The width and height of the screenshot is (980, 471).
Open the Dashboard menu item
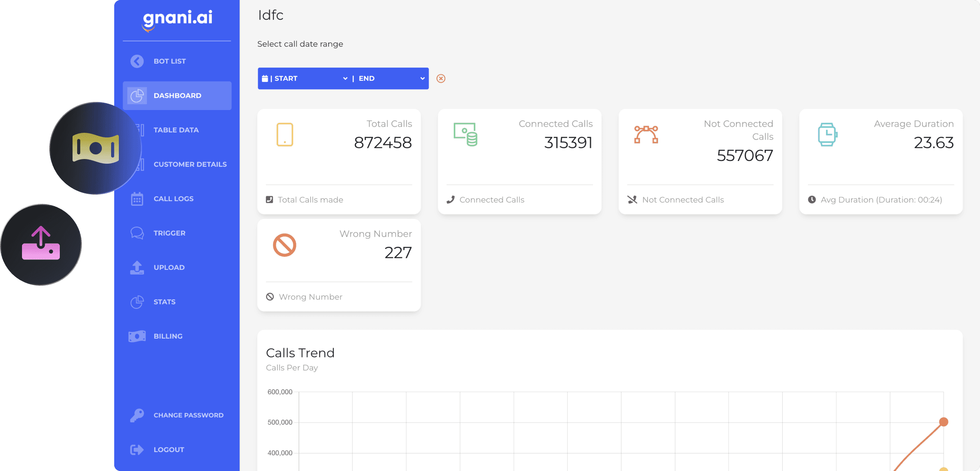[177, 96]
